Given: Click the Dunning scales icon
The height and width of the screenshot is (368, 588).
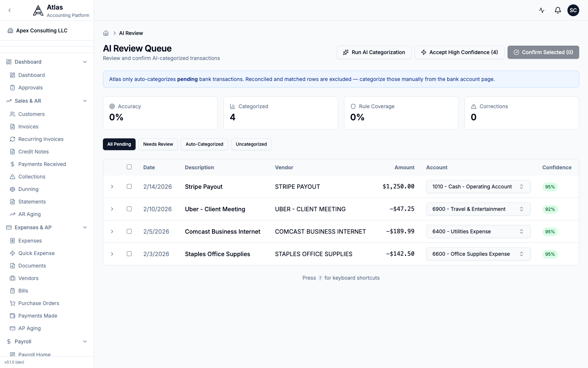Looking at the screenshot, I should [x=12, y=189].
